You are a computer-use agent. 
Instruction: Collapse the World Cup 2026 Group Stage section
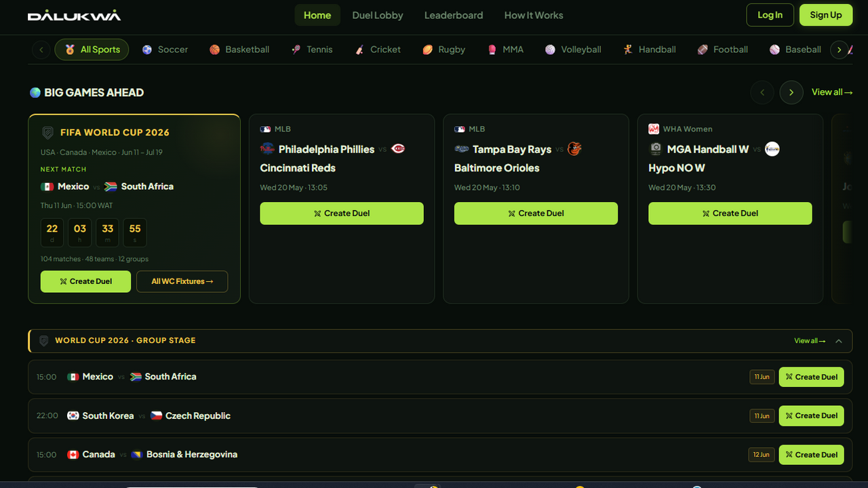(839, 341)
